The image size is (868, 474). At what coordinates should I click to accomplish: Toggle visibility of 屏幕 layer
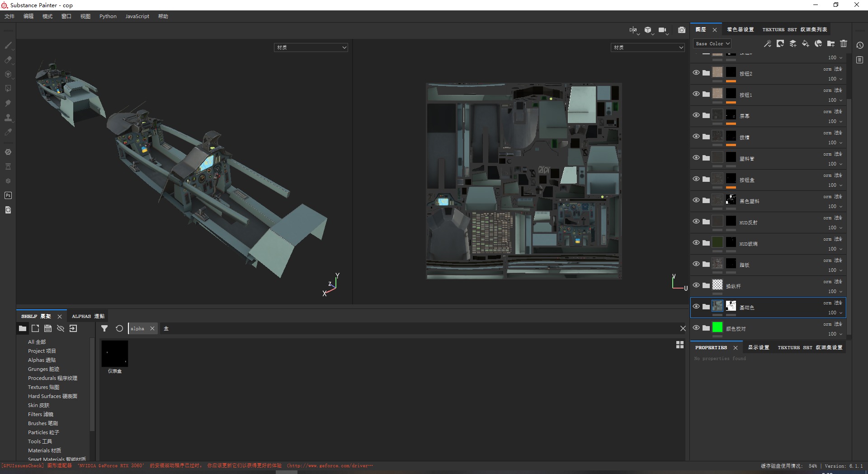(x=696, y=115)
